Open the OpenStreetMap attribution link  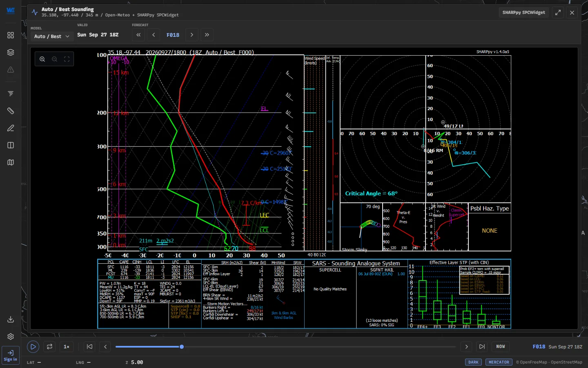click(566, 362)
